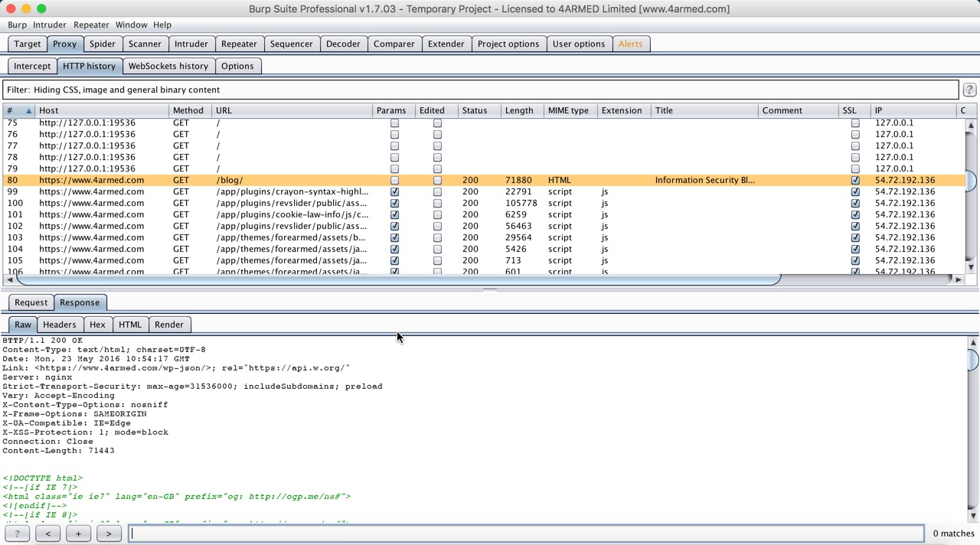Click the search help question mark button
The height and width of the screenshot is (545, 980).
(x=17, y=534)
